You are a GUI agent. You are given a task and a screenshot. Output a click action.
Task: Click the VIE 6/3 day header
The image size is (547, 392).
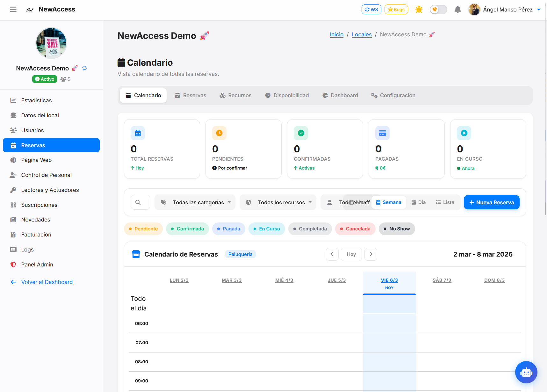coord(389,280)
